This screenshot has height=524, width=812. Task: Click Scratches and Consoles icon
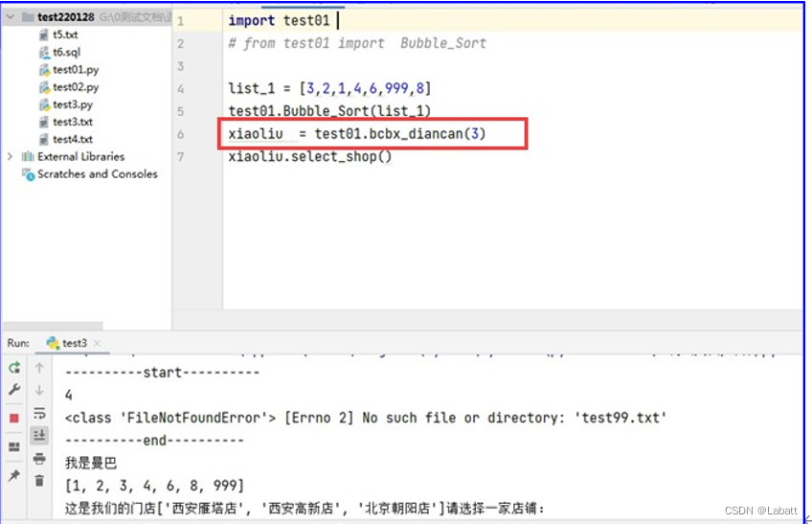click(28, 174)
